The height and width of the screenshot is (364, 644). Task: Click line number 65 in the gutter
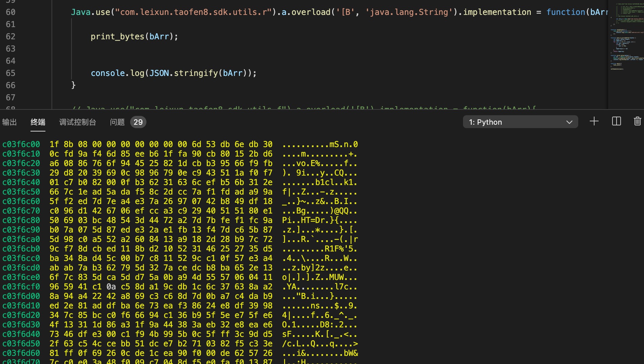coord(11,73)
